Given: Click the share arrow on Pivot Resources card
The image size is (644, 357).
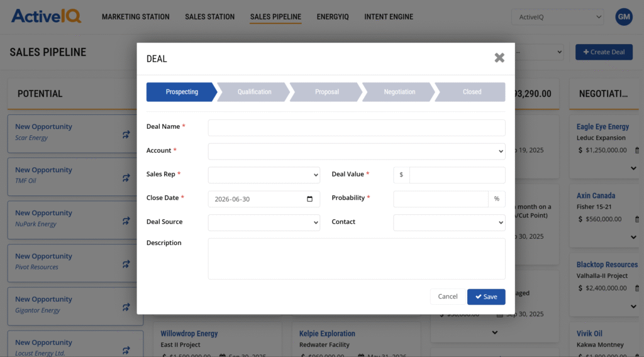Looking at the screenshot, I should (x=126, y=264).
